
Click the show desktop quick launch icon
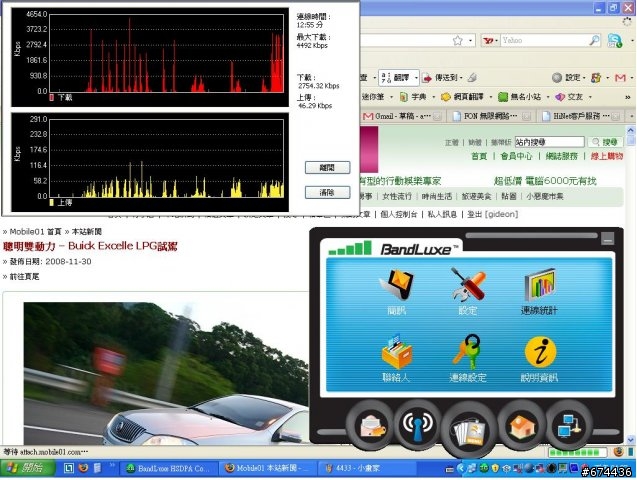pos(69,468)
